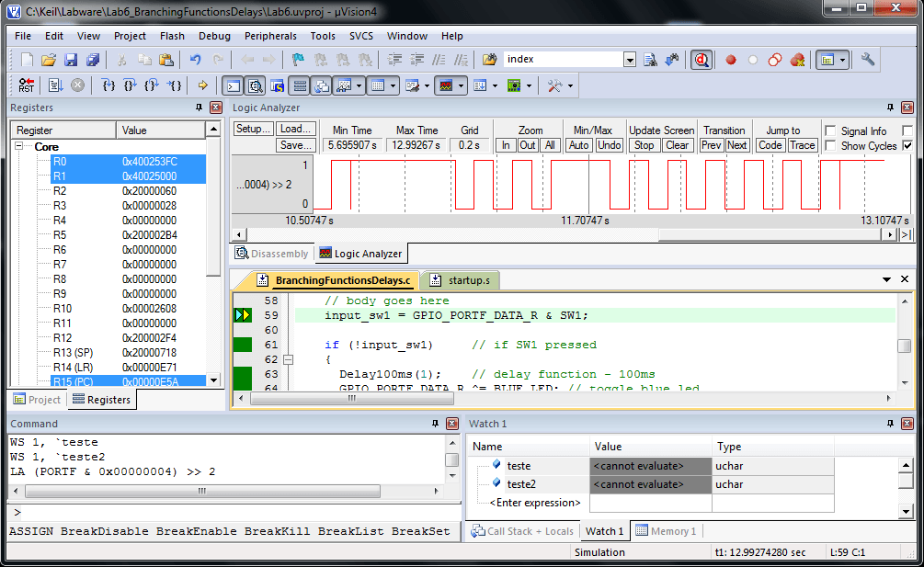The image size is (924, 567).
Task: Toggle the Call Stack Window icon
Action: (322, 86)
